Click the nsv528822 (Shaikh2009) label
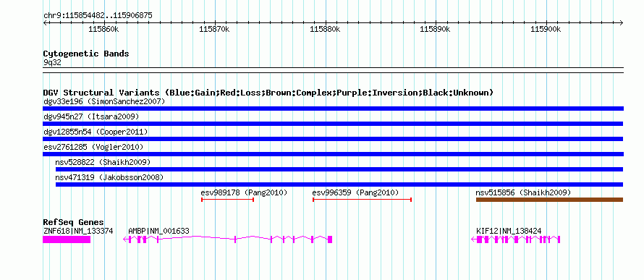The height and width of the screenshot is (280, 644). click(103, 162)
